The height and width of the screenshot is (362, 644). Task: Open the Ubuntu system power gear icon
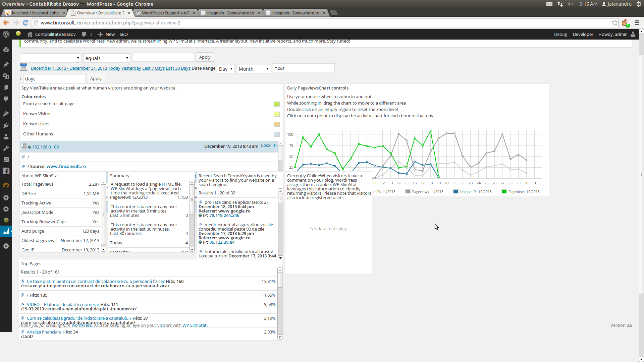pos(638,4)
